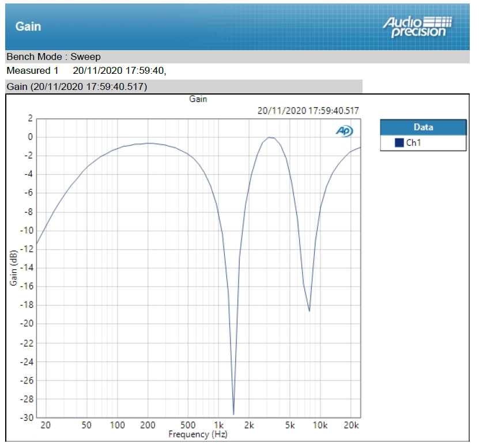Click the '2' tick on gain axis
Image resolution: width=479 pixels, height=448 pixels.
30,118
